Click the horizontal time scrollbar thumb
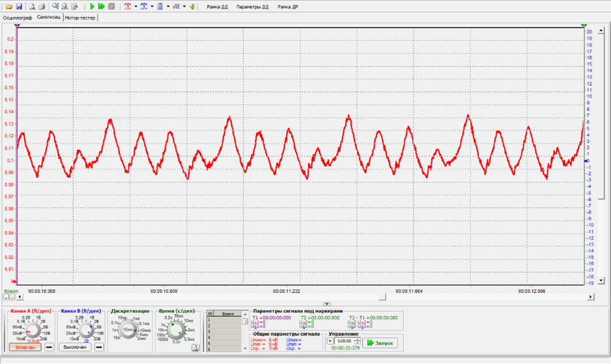 pos(382,297)
